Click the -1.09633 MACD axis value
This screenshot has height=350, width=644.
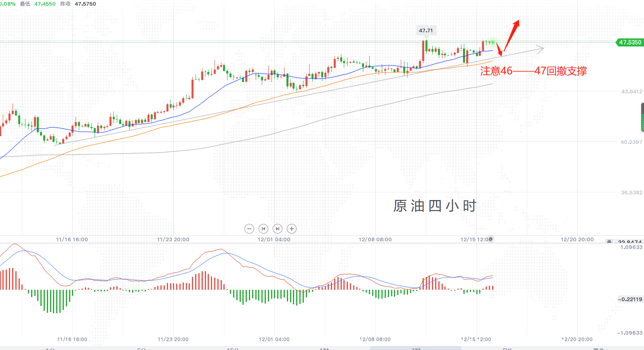pos(630,333)
